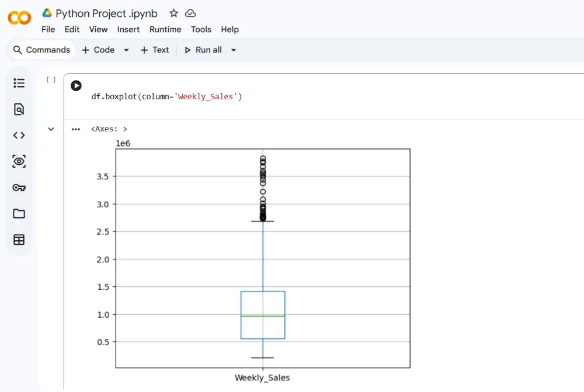Open the Files folder sidebar panel

pyautogui.click(x=19, y=213)
